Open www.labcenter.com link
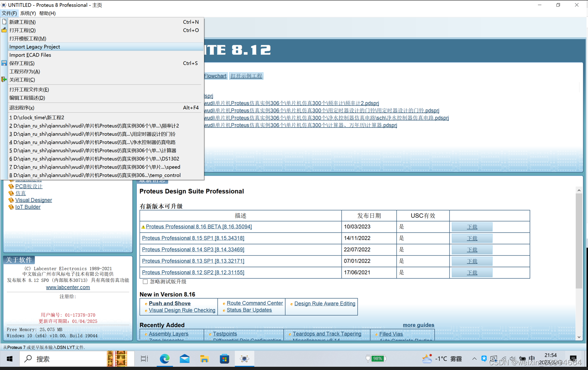 (x=68, y=287)
